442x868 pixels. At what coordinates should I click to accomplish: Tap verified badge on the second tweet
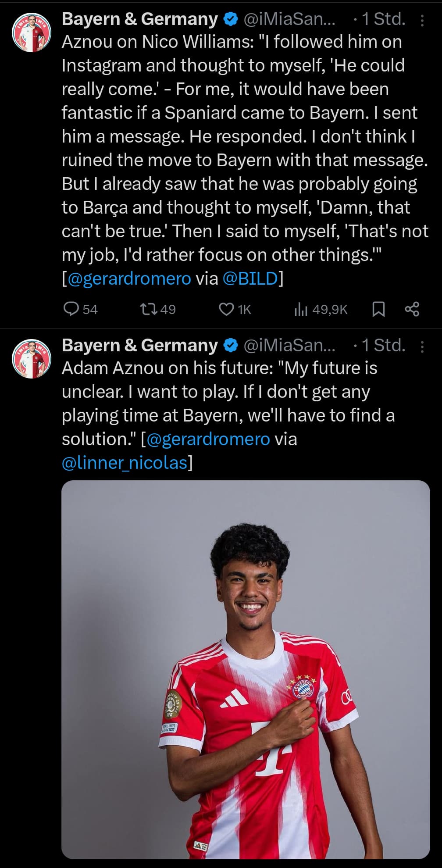(x=231, y=346)
